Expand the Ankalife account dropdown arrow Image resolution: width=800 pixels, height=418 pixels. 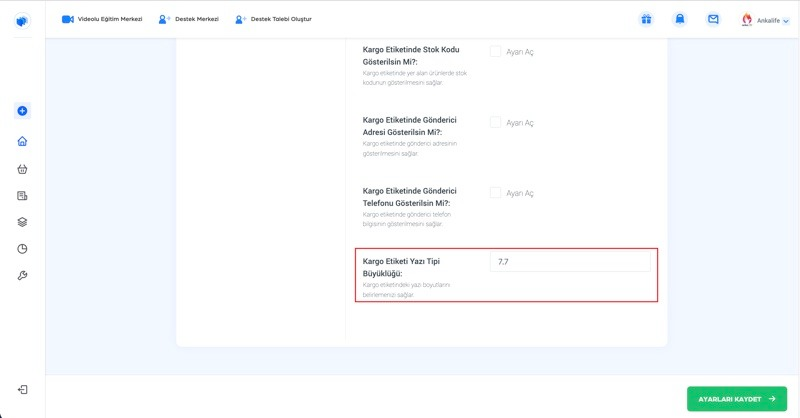point(786,21)
